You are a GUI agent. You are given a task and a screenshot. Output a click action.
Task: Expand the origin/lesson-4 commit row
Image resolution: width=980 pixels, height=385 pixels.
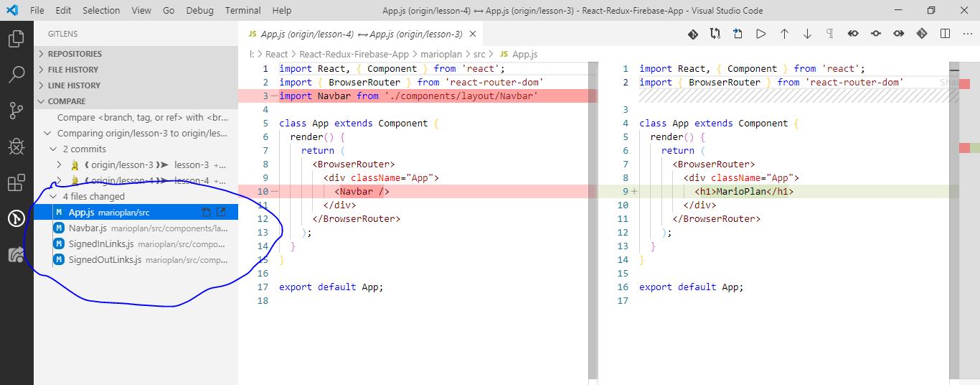pyautogui.click(x=60, y=180)
